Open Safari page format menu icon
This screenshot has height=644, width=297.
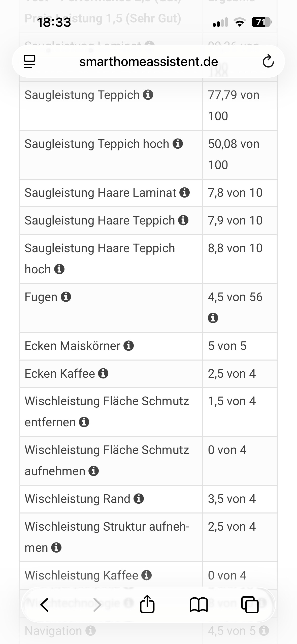click(29, 61)
